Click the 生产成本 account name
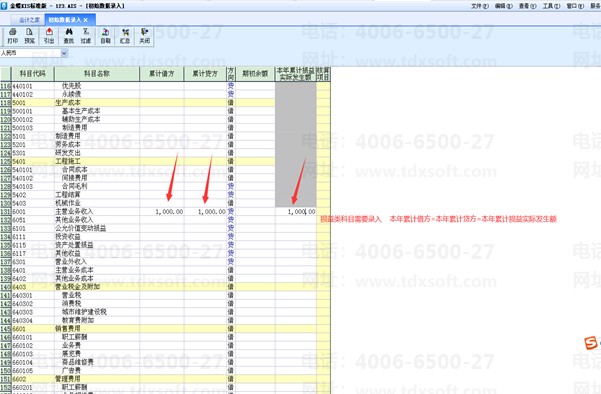 [68, 103]
